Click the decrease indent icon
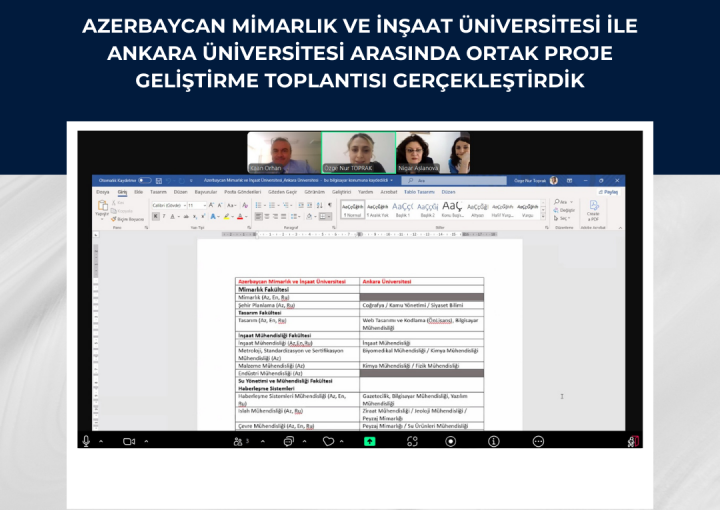This screenshot has width=720, height=510. tap(301, 205)
